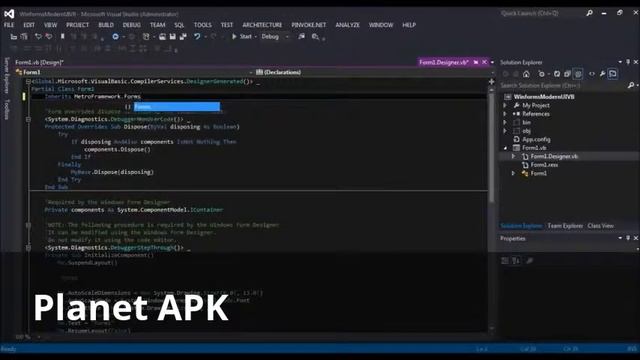This screenshot has width=640, height=360.
Task: Open the Form1 class dropdown above editor
Action: coord(134,72)
